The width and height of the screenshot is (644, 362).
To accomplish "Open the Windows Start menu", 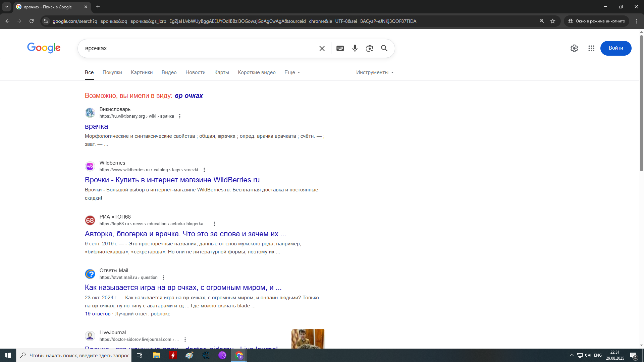I will [x=8, y=355].
